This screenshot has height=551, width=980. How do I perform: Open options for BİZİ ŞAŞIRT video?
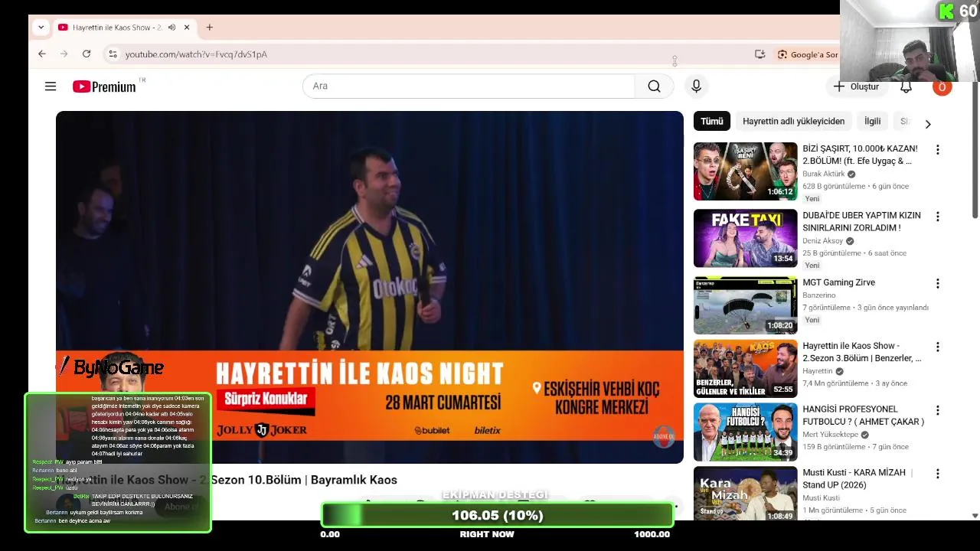click(937, 150)
